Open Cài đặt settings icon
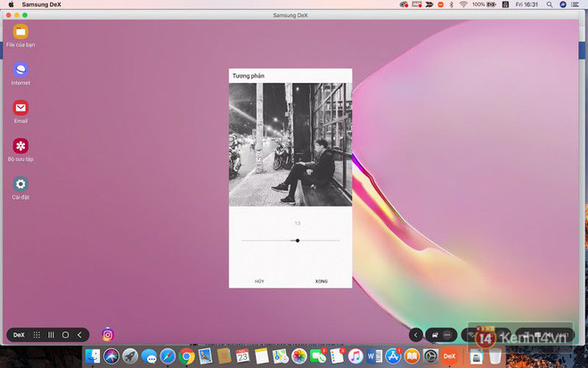The height and width of the screenshot is (368, 588). (x=20, y=184)
